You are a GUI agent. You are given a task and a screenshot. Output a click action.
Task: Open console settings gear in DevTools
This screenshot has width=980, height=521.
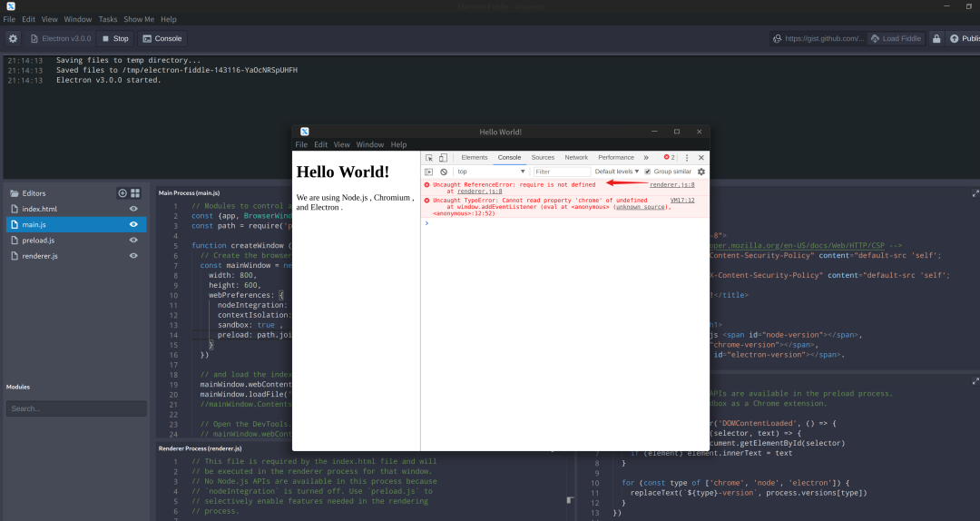coord(701,172)
